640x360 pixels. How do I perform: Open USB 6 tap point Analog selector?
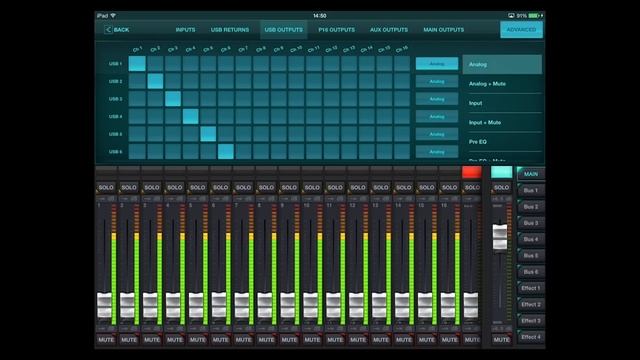(437, 151)
